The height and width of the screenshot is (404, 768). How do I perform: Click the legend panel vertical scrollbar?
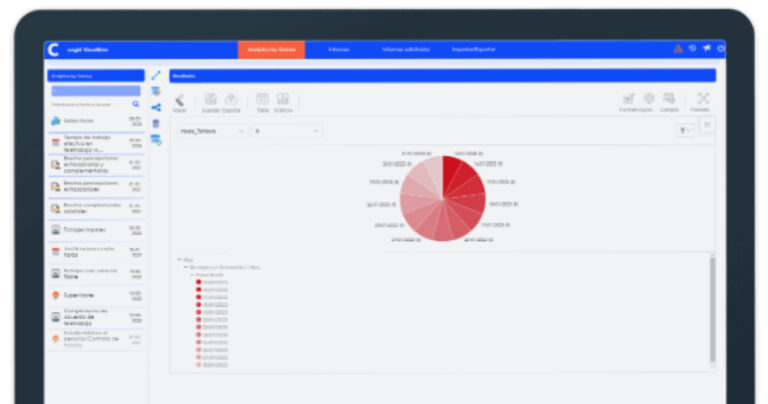712,309
